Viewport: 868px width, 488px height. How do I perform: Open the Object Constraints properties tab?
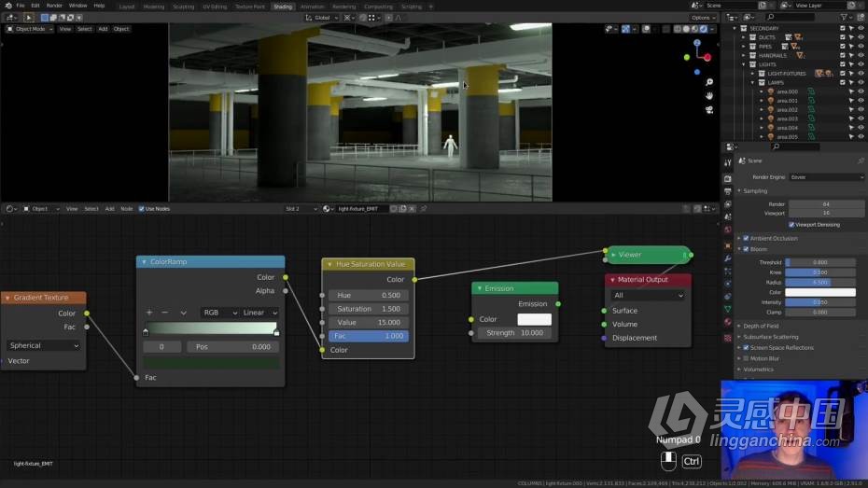pos(727,297)
